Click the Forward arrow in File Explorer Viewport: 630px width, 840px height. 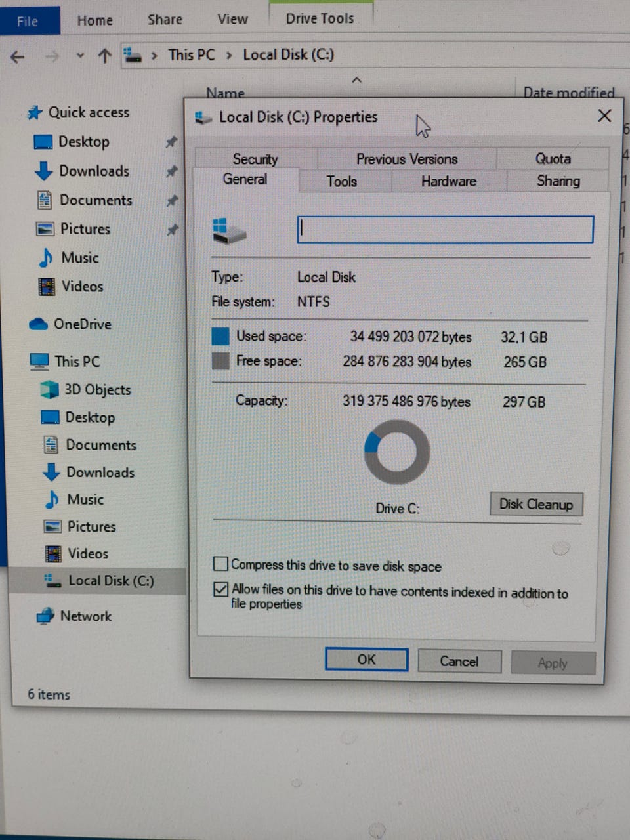click(x=51, y=57)
